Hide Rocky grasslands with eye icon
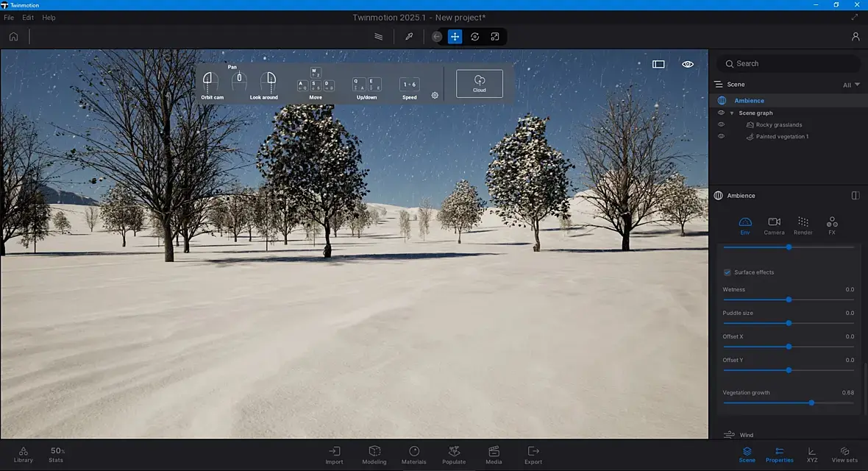 [722, 124]
